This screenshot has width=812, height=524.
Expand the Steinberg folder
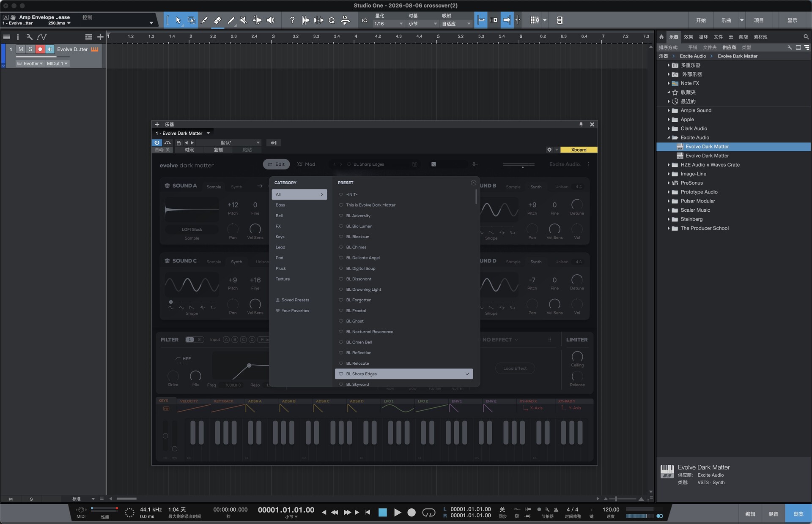point(669,219)
